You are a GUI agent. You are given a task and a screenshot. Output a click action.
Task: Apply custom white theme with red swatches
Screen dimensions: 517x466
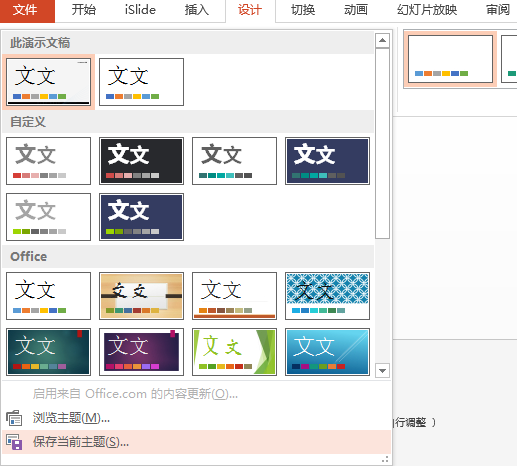pos(48,161)
